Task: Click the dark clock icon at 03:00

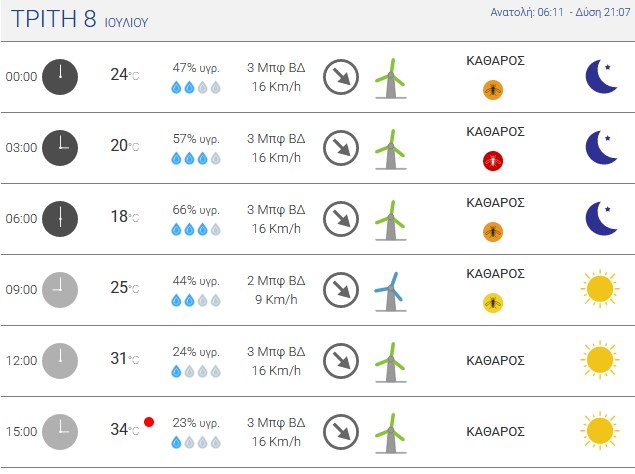Action: pyautogui.click(x=60, y=148)
